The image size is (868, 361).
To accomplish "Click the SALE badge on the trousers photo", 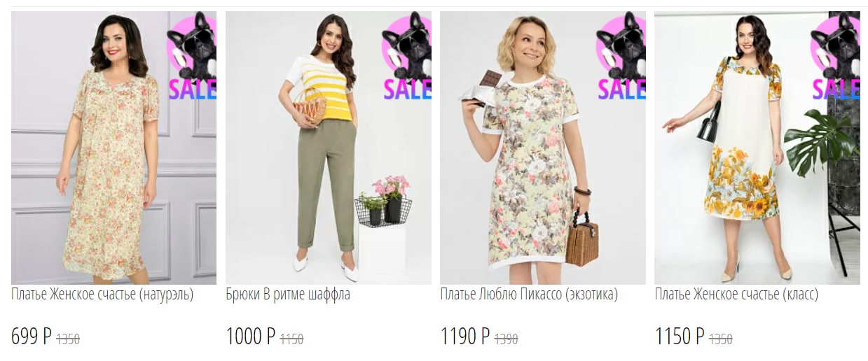I will click(407, 57).
